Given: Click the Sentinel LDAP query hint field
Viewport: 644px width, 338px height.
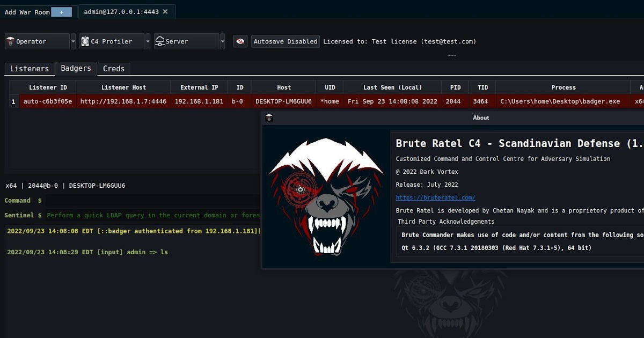Looking at the screenshot, I should point(153,215).
